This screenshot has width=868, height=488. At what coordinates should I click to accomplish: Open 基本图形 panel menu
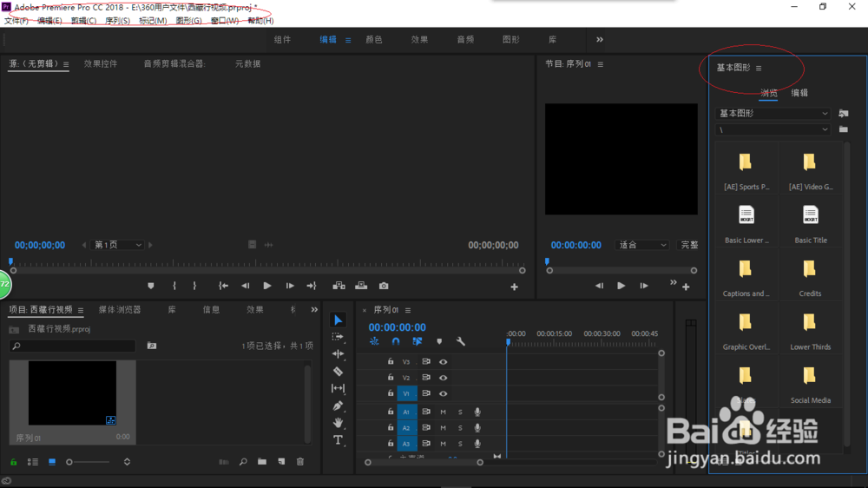point(759,68)
